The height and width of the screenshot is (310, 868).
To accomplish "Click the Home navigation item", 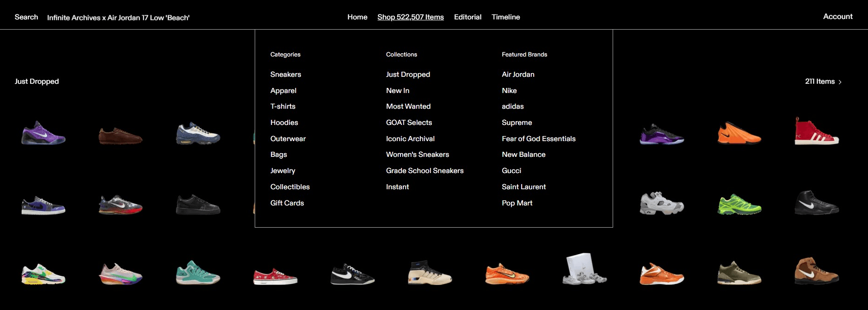I will click(x=357, y=17).
